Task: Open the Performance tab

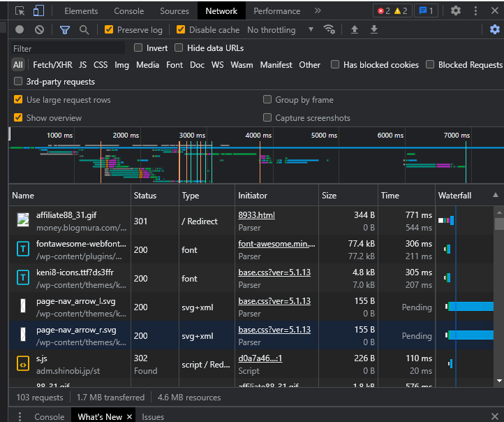Action: [x=276, y=11]
